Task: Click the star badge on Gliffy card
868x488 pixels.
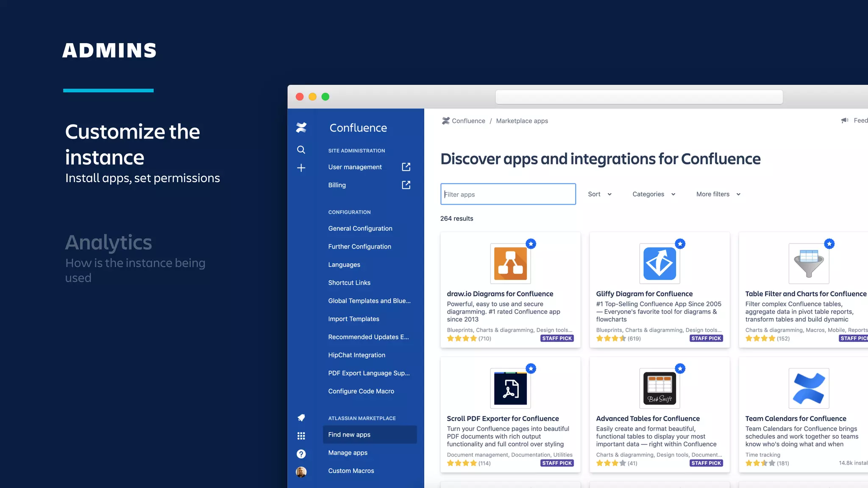Action: click(x=680, y=244)
